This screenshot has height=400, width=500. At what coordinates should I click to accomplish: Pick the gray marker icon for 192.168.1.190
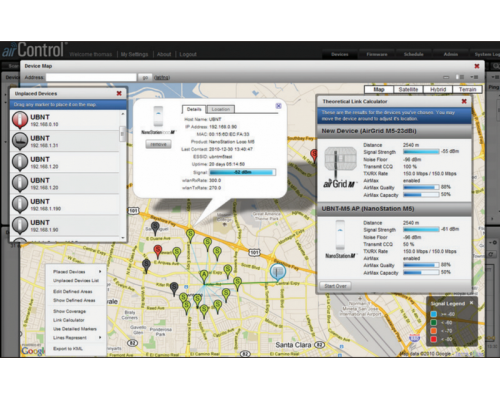20,204
